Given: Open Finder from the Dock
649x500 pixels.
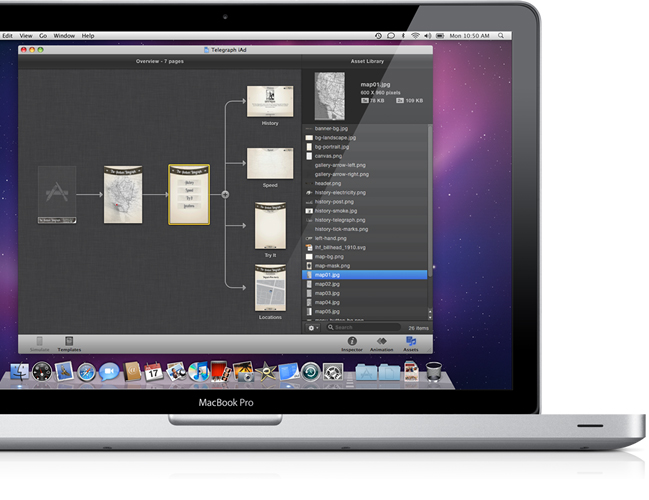Looking at the screenshot, I should [x=19, y=371].
